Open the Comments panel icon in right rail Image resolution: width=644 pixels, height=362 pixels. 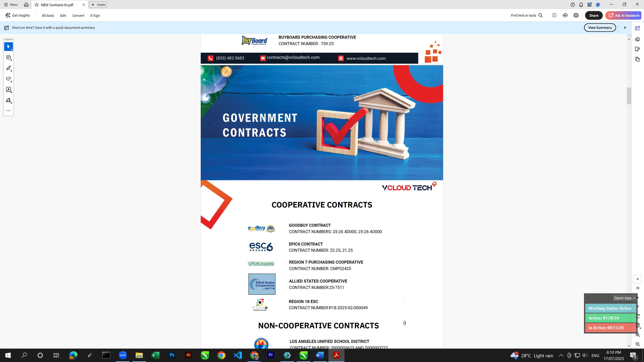pos(637,39)
